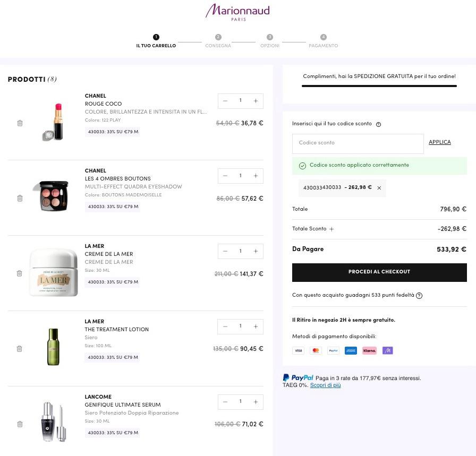476x456 pixels.
Task: Expand Totale Sconto details plus
Action: tap(331, 229)
